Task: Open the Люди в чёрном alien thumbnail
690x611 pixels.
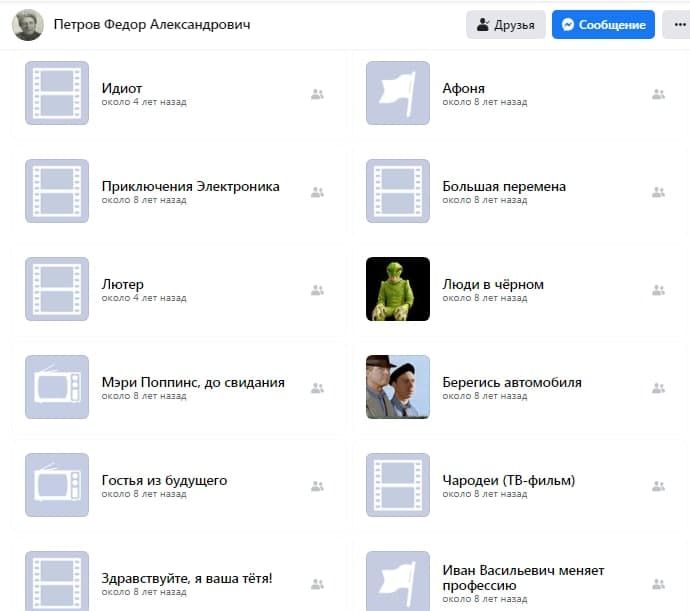Action: (397, 289)
